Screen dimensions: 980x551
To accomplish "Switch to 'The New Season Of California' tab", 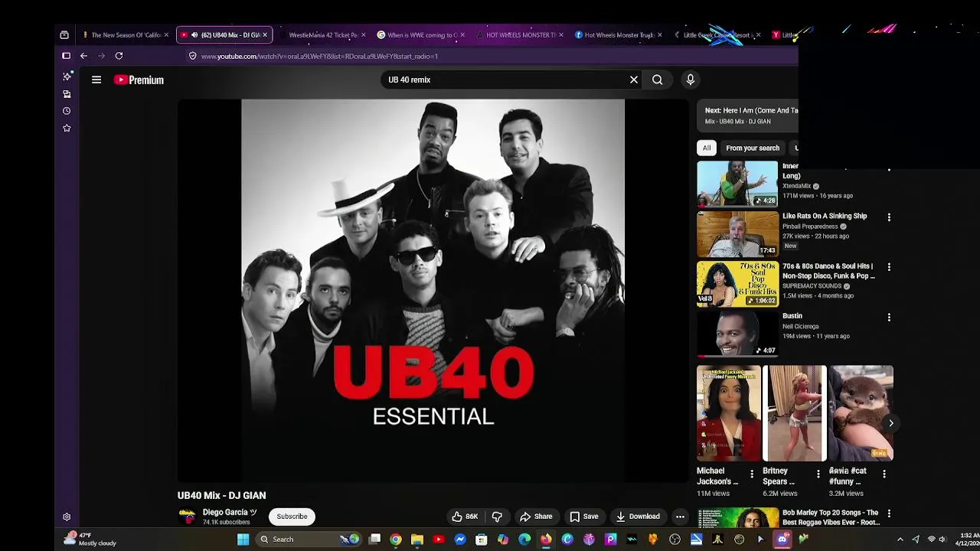I will coord(126,35).
